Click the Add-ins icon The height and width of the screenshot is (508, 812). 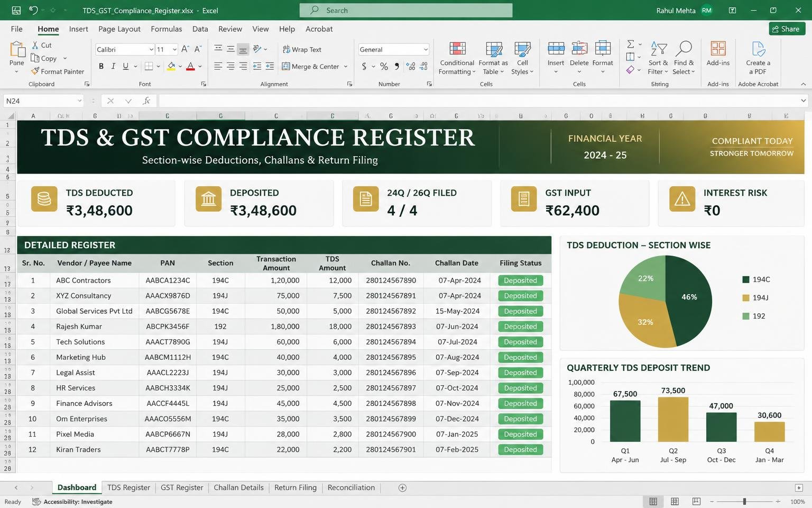(718, 49)
